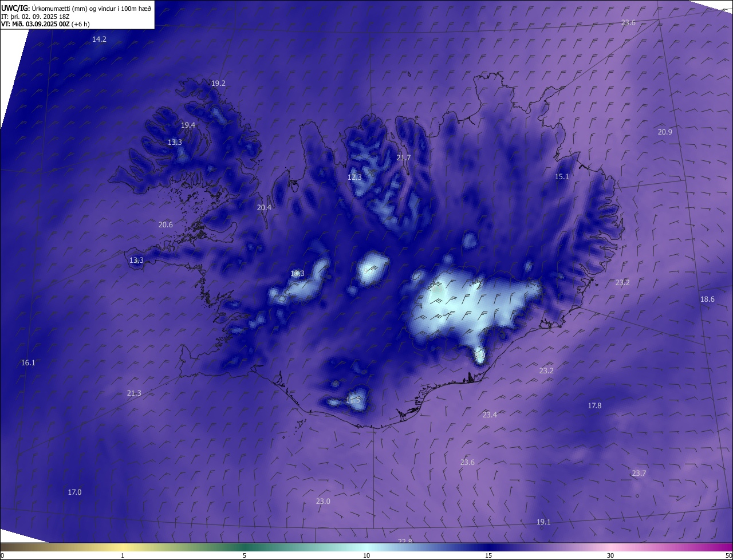This screenshot has width=733, height=560.
Task: Click the 'IT: þri. 02. 09. 2025 18Z' line
Action: pyautogui.click(x=36, y=17)
